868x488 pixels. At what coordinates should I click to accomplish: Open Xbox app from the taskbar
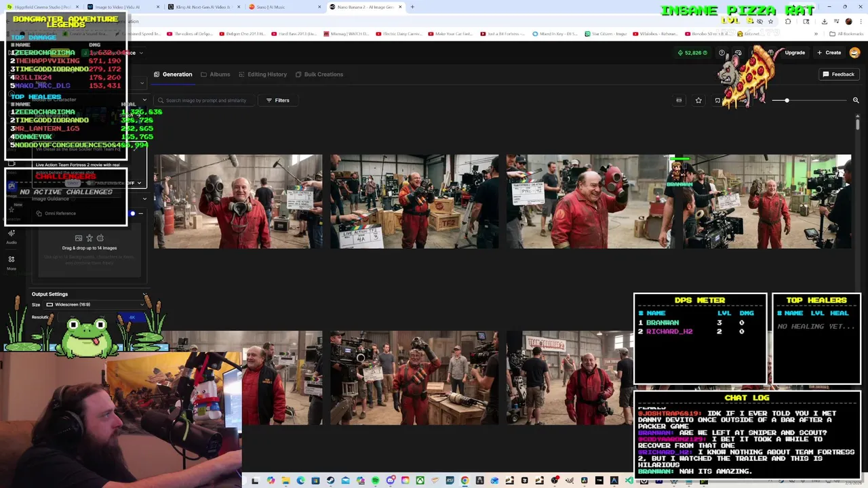click(x=420, y=481)
